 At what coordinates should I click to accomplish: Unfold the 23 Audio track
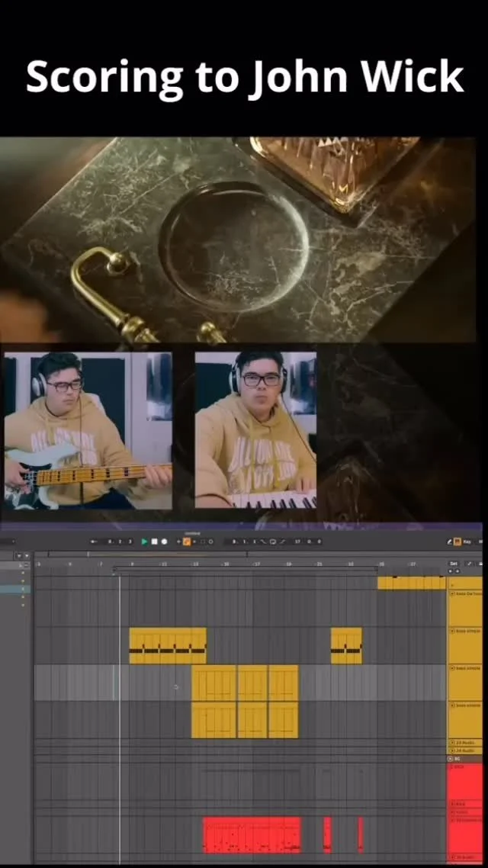pyautogui.click(x=452, y=742)
